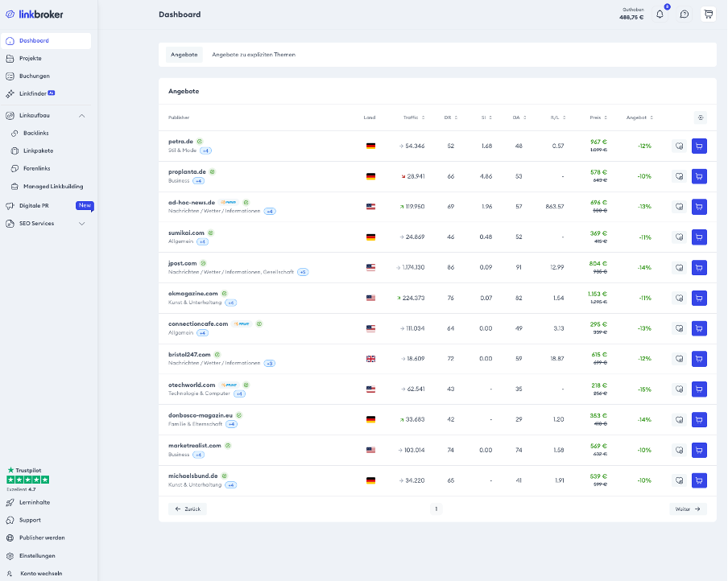The image size is (728, 581).
Task: Add bristol247.com to cart
Action: pos(699,359)
